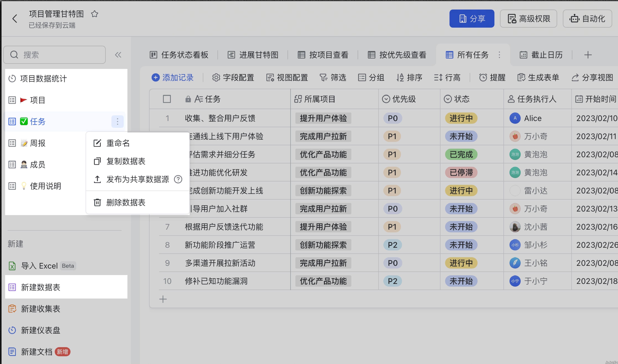Switch to the 截止日历 view tab

(x=541, y=55)
